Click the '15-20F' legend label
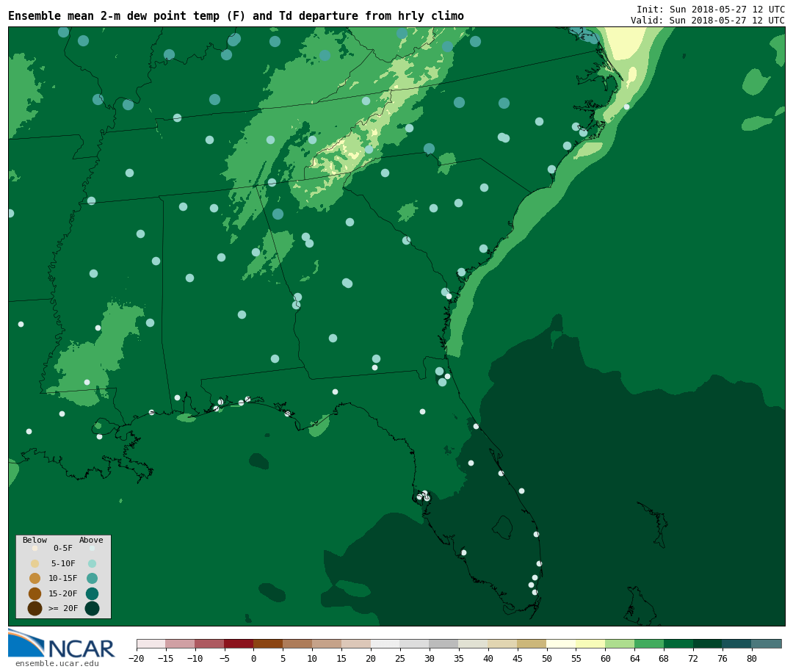793x672 pixels. 63,593
